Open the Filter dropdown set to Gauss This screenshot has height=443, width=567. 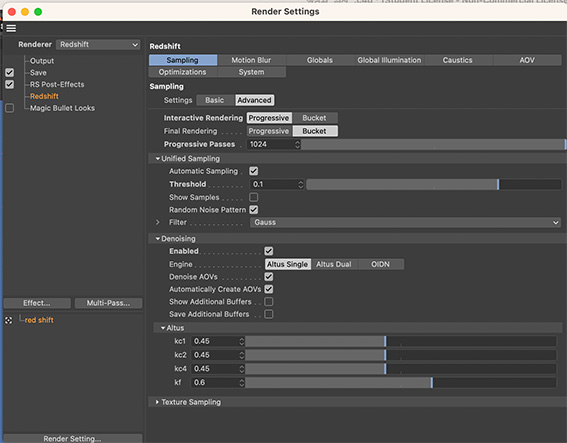pyautogui.click(x=405, y=222)
